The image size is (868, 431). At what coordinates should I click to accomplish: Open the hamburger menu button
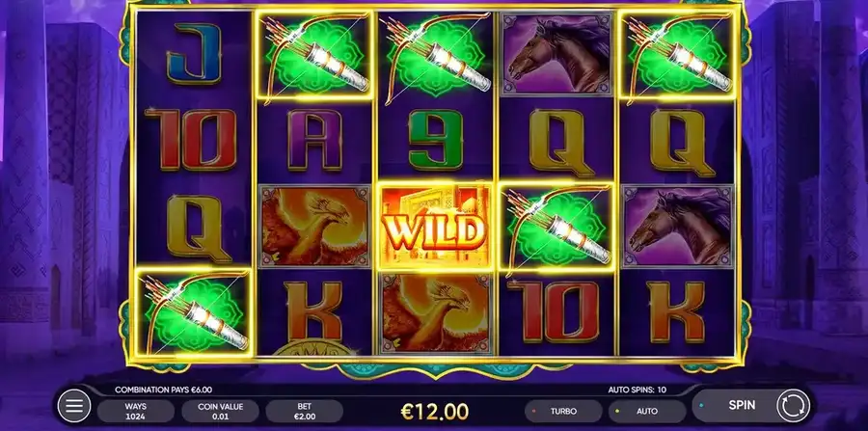73,406
